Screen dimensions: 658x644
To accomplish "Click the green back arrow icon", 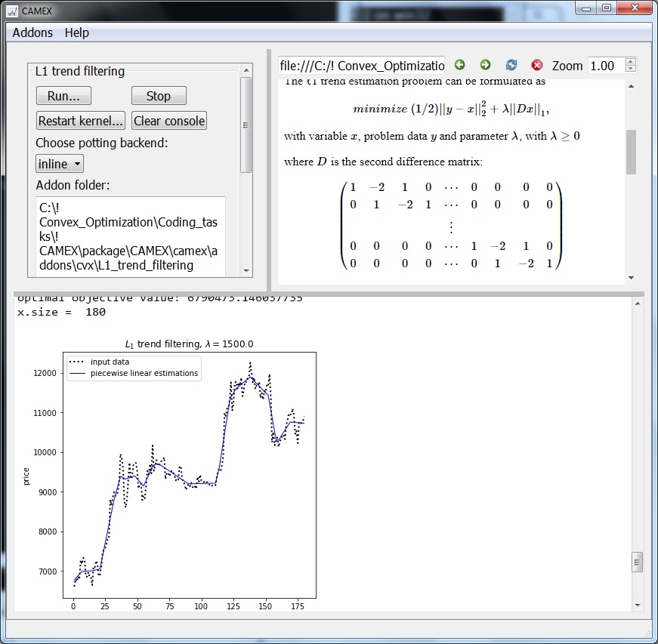I will 459,65.
